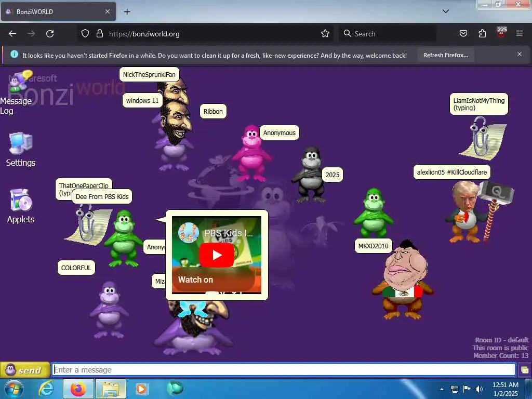Image resolution: width=532 pixels, height=399 pixels.
Task: Play the PBS Kids YouTube video
Action: coord(217,255)
